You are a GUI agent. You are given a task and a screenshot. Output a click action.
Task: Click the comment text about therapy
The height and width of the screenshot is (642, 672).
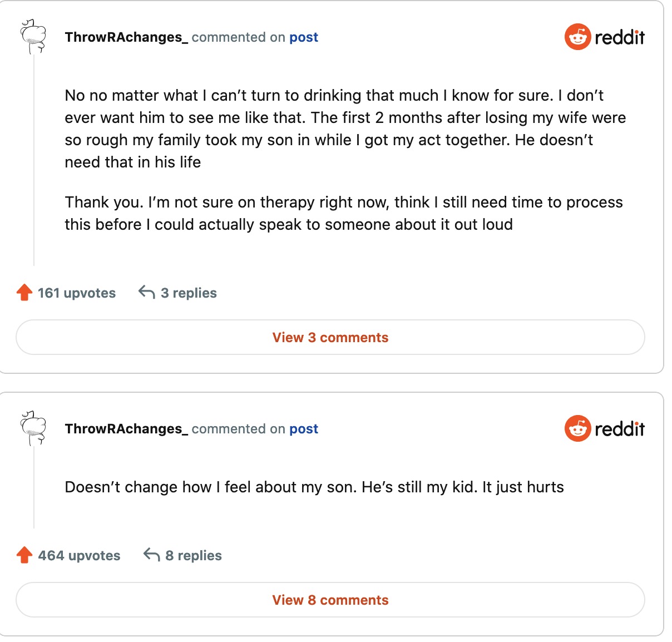coord(343,214)
